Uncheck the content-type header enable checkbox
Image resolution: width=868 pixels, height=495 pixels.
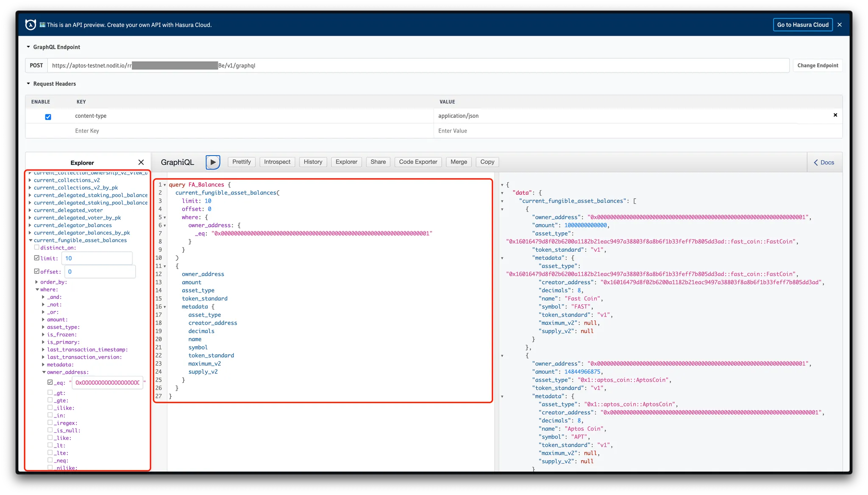pos(48,117)
